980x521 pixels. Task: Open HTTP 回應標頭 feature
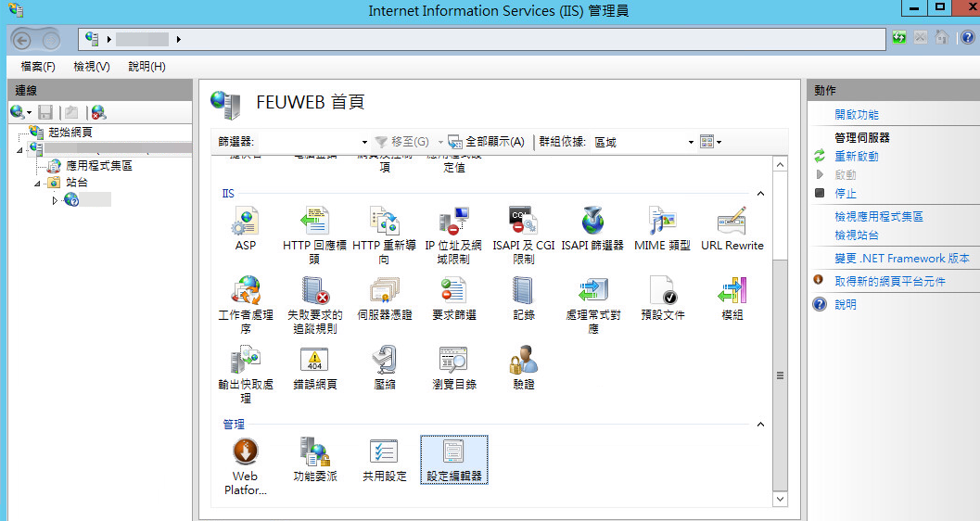pos(314,235)
